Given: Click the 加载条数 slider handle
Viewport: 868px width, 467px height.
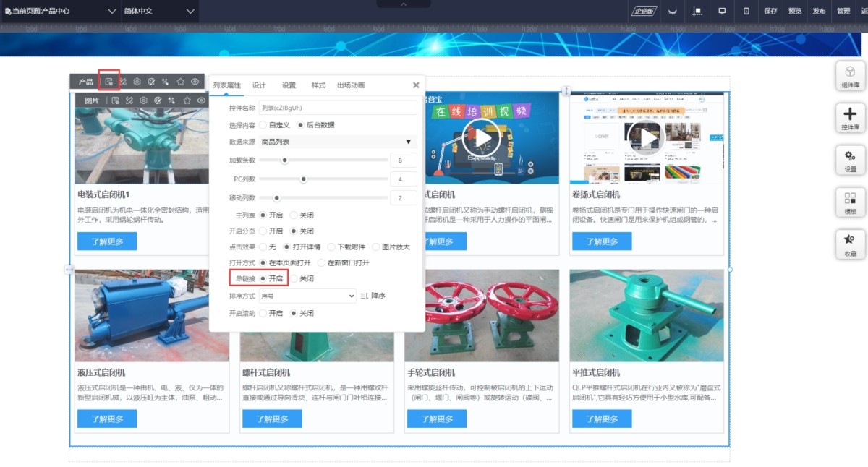Looking at the screenshot, I should pyautogui.click(x=285, y=160).
